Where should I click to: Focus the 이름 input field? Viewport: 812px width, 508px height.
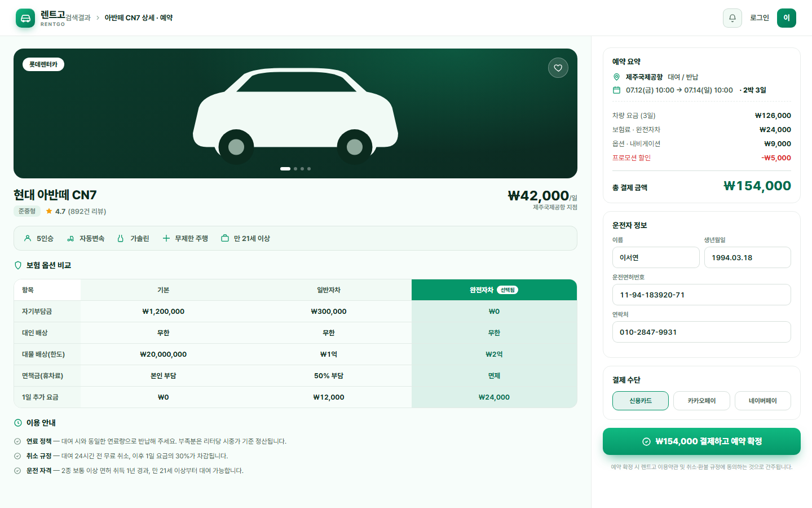[656, 257]
